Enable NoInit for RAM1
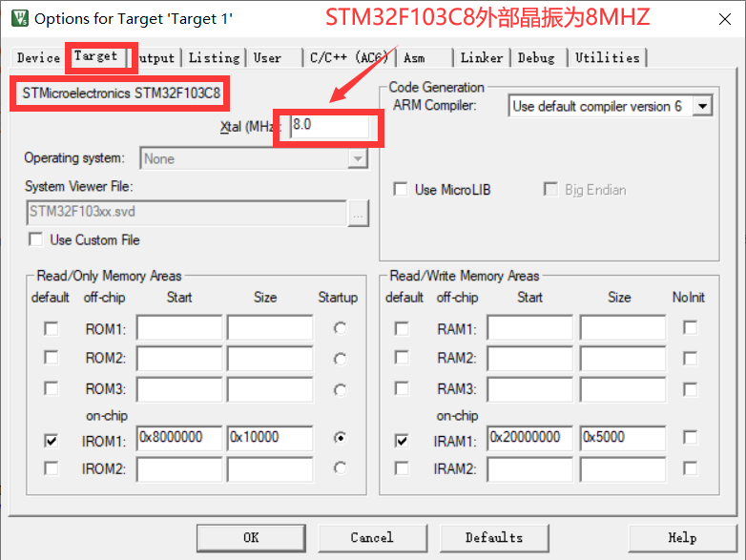 690,328
